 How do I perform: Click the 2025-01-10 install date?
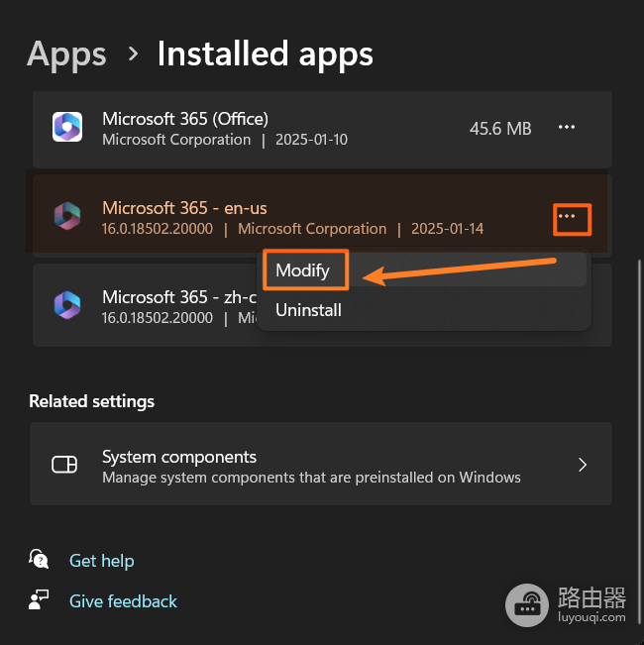(311, 140)
